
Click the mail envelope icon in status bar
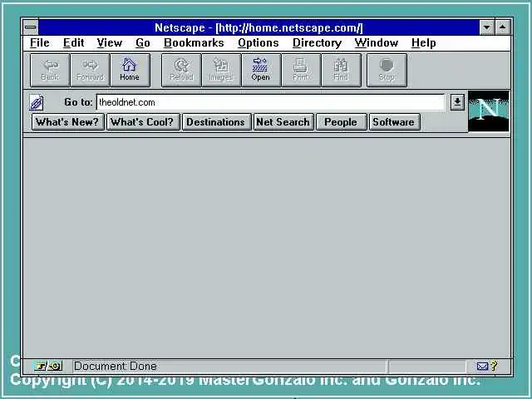[x=482, y=366]
